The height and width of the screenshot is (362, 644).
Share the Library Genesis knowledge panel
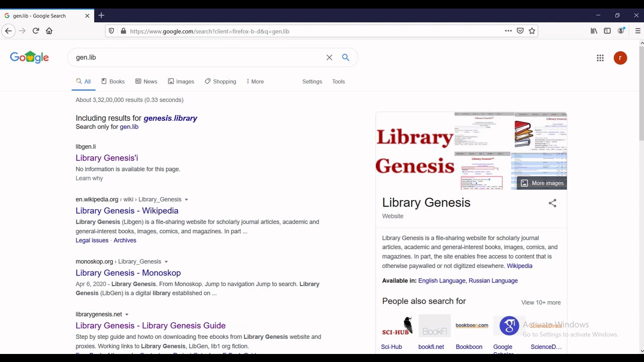point(552,203)
